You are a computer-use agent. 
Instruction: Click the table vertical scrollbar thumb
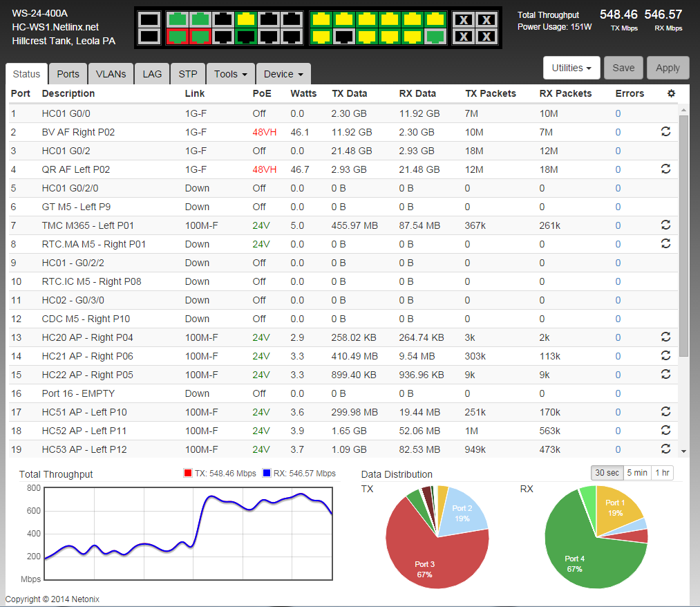[683, 236]
